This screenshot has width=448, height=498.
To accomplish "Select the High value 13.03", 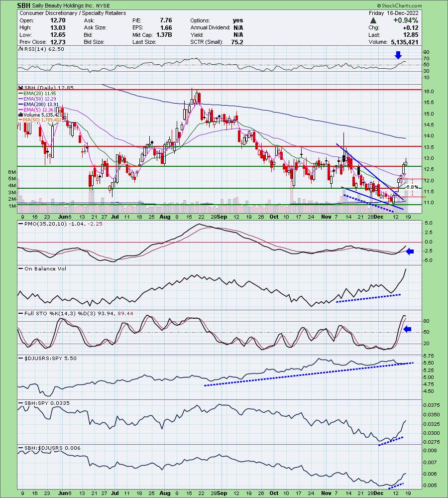I will 58,27.
